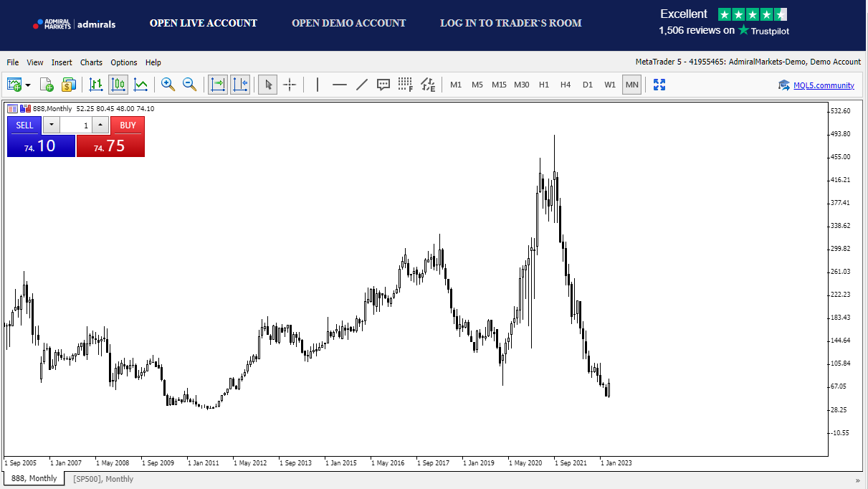This screenshot has height=489, width=868.
Task: Click OPEN DEMO ACCOUNT link
Action: (349, 23)
